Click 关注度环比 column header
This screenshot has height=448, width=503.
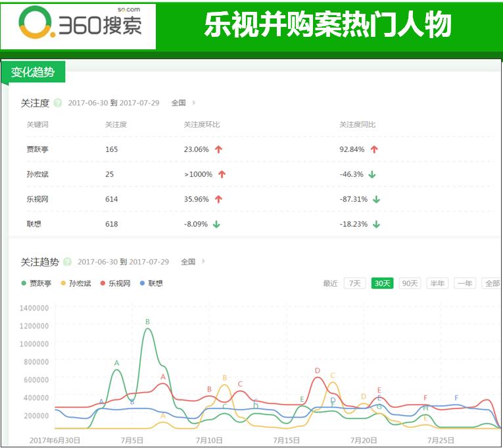pos(202,124)
